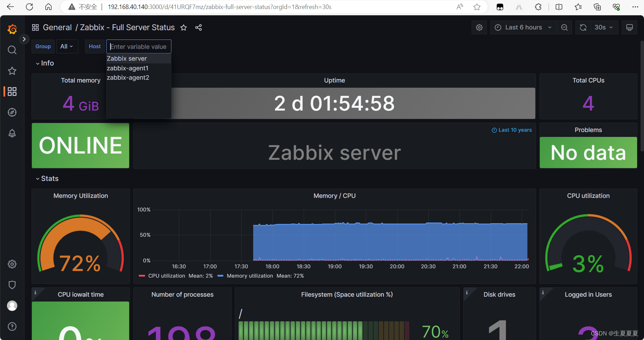Open the Dashboards icon in sidebar
This screenshot has height=340, width=644.
point(12,91)
